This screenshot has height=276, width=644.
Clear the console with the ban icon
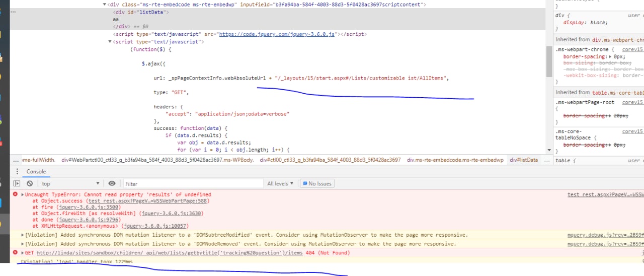pos(30,184)
